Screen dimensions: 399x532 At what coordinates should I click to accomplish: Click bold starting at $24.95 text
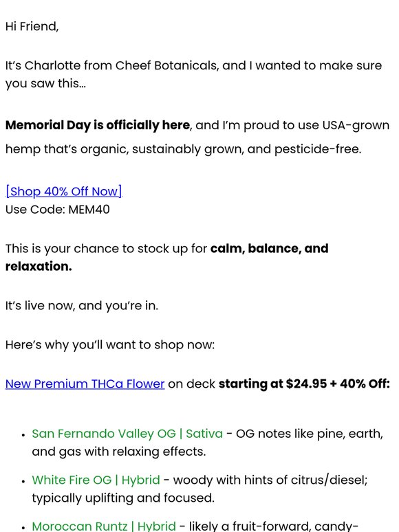click(304, 384)
